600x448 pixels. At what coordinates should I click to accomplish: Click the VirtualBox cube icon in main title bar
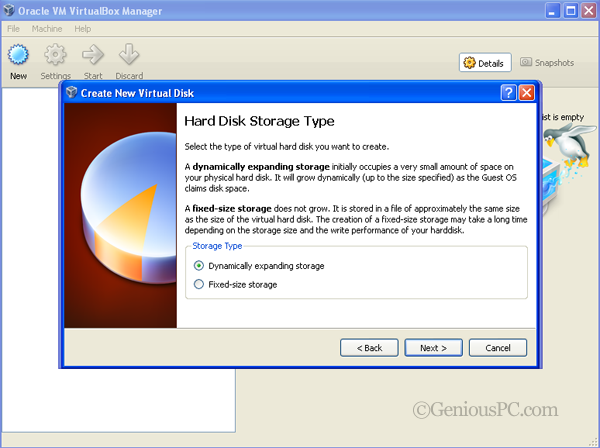(x=9, y=10)
